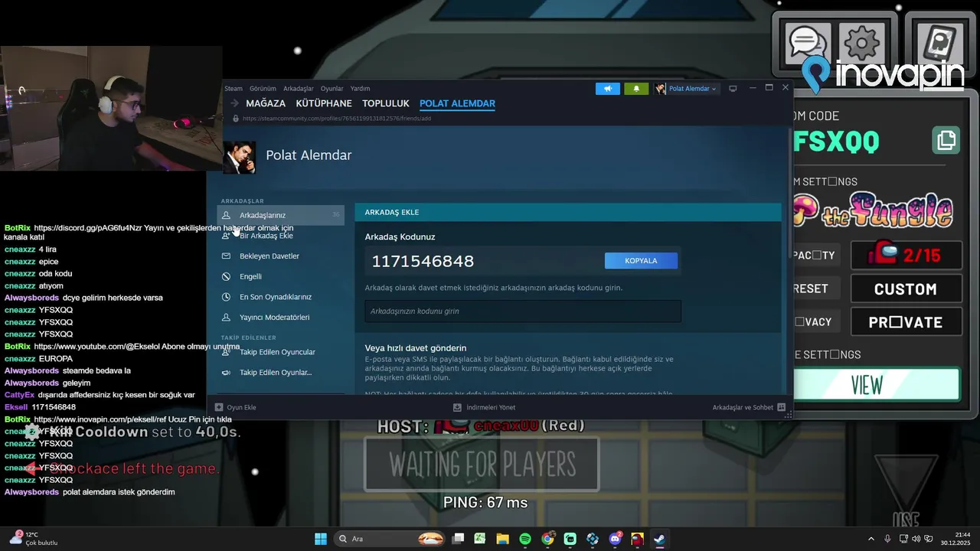The image size is (980, 551).
Task: Open the Görünüm menu
Action: click(263, 89)
